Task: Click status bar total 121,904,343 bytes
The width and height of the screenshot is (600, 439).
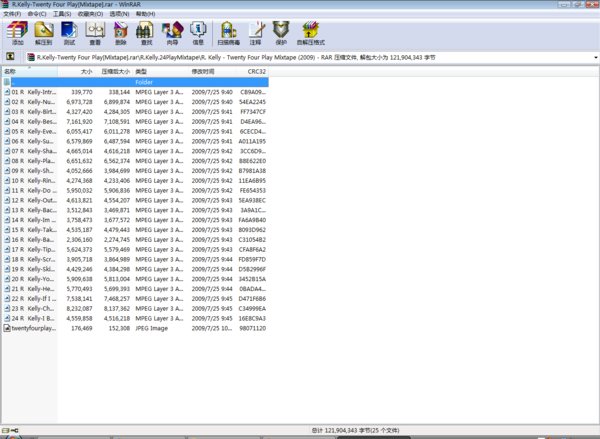Action: pyautogui.click(x=355, y=431)
